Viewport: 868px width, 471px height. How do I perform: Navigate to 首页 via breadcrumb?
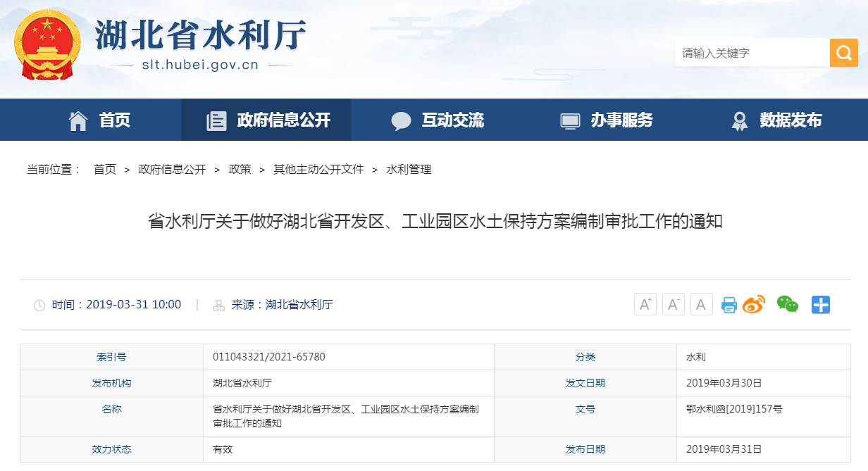tap(106, 169)
